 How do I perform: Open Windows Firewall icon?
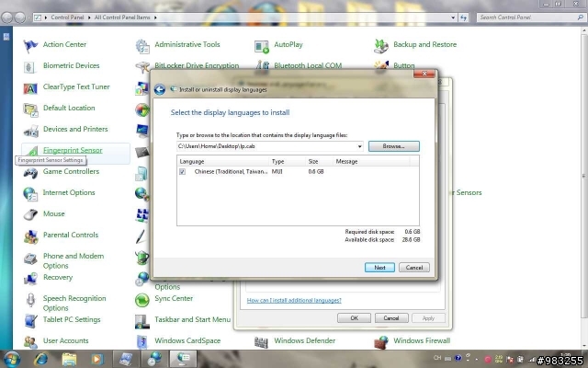[x=381, y=341]
